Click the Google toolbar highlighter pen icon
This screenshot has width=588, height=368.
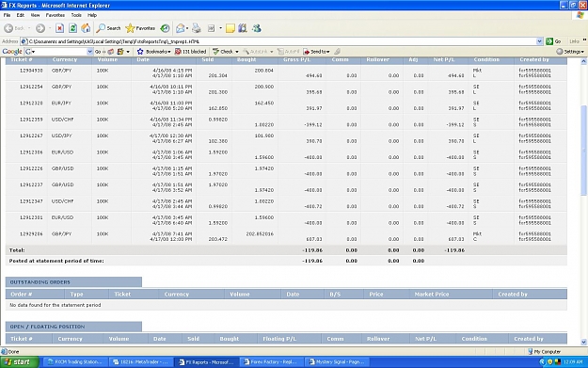point(338,52)
